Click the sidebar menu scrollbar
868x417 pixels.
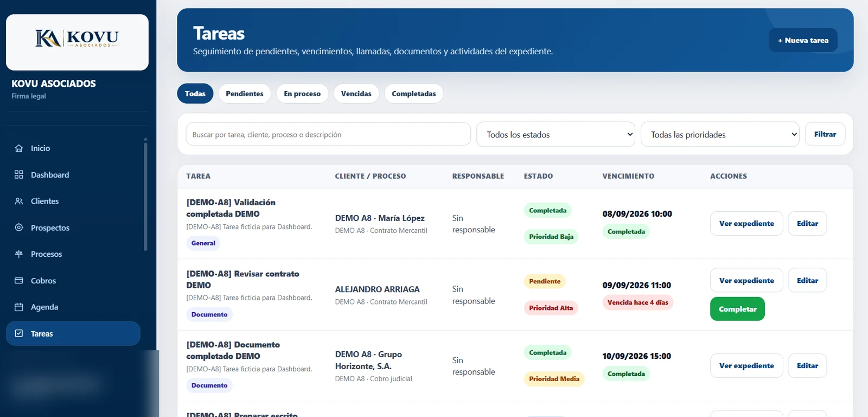(145, 195)
